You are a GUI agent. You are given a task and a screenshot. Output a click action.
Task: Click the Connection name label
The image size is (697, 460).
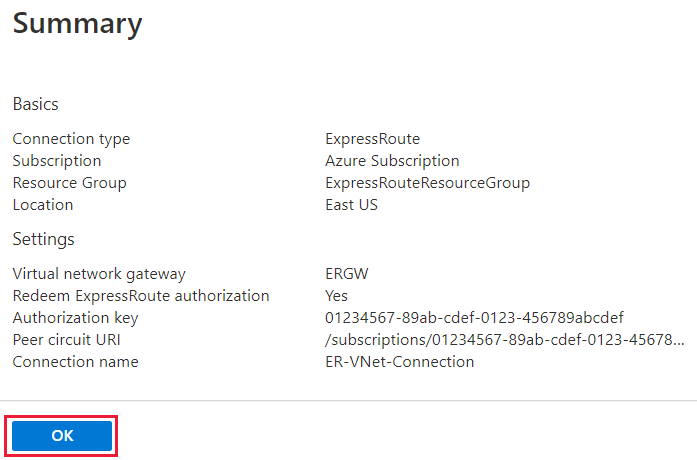coord(76,362)
